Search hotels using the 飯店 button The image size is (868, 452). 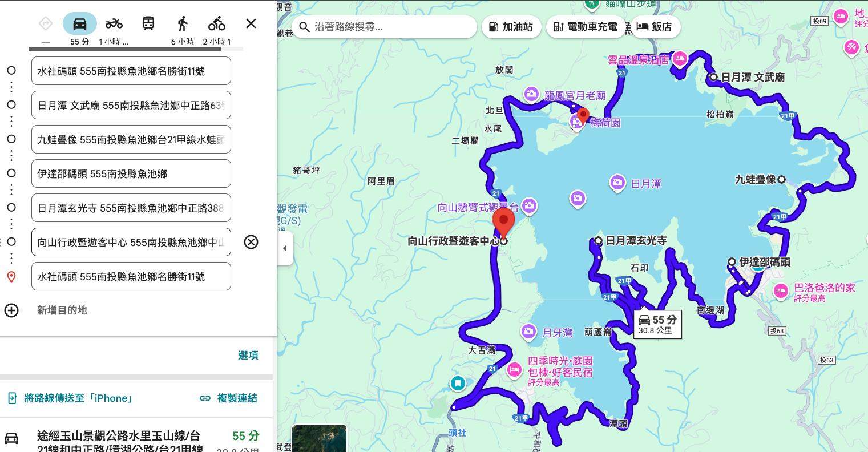655,26
